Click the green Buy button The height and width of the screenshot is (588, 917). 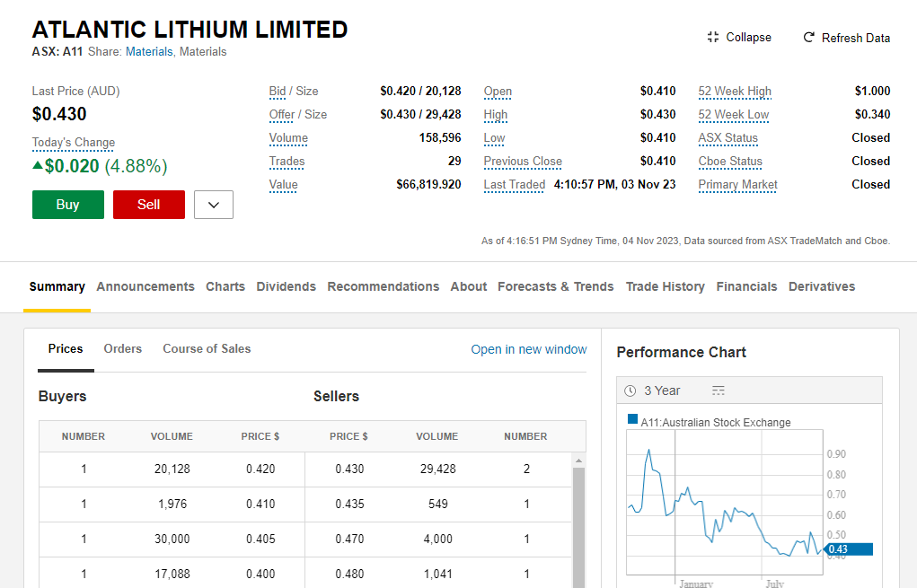(68, 205)
